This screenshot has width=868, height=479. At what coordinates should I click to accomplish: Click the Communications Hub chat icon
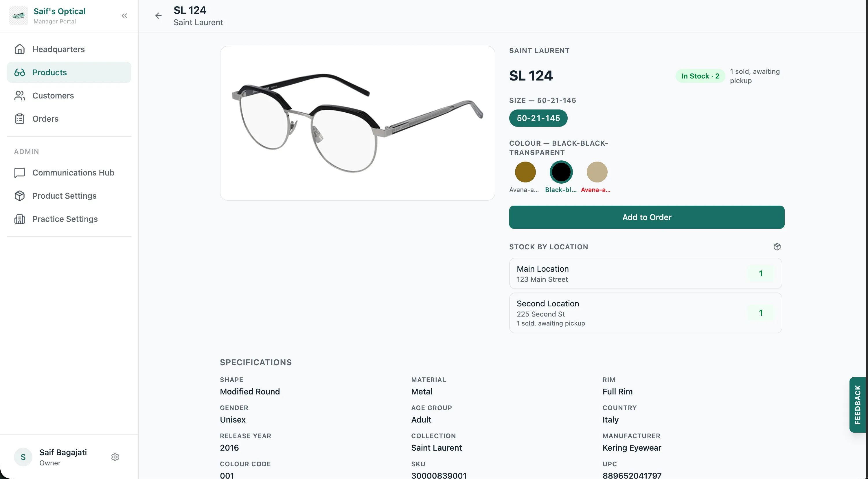tap(20, 173)
